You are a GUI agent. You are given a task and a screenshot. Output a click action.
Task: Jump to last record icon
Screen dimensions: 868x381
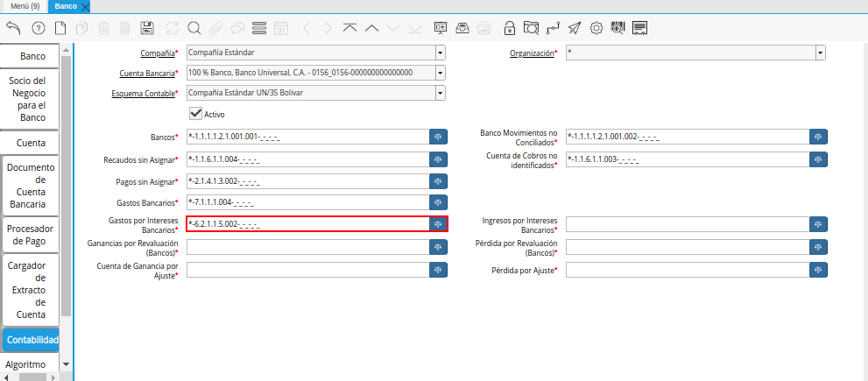pos(415,28)
